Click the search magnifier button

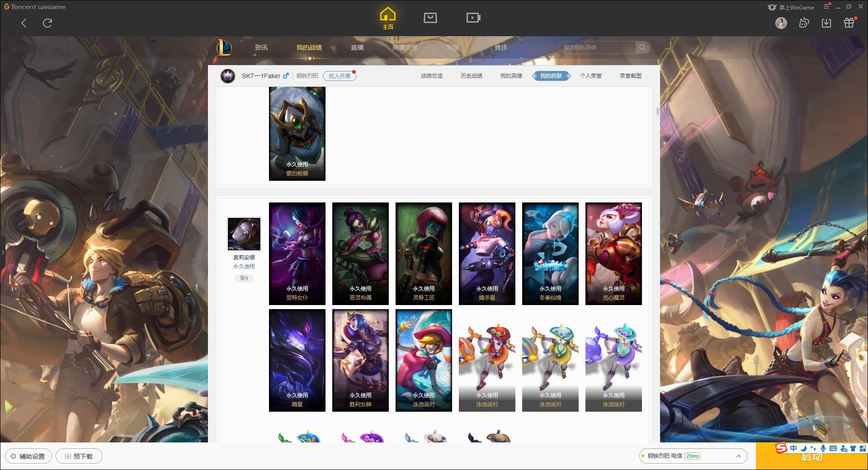pos(642,47)
